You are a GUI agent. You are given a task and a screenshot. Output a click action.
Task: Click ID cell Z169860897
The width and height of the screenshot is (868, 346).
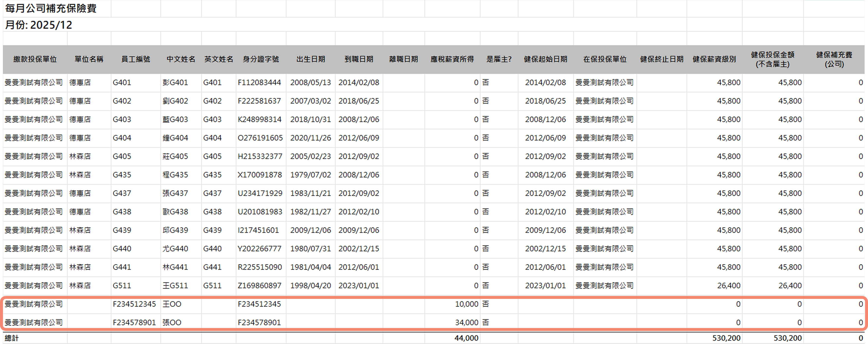pyautogui.click(x=259, y=286)
